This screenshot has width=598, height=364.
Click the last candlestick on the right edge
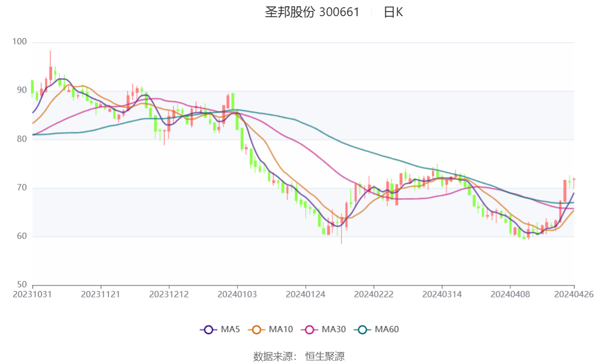[574, 179]
